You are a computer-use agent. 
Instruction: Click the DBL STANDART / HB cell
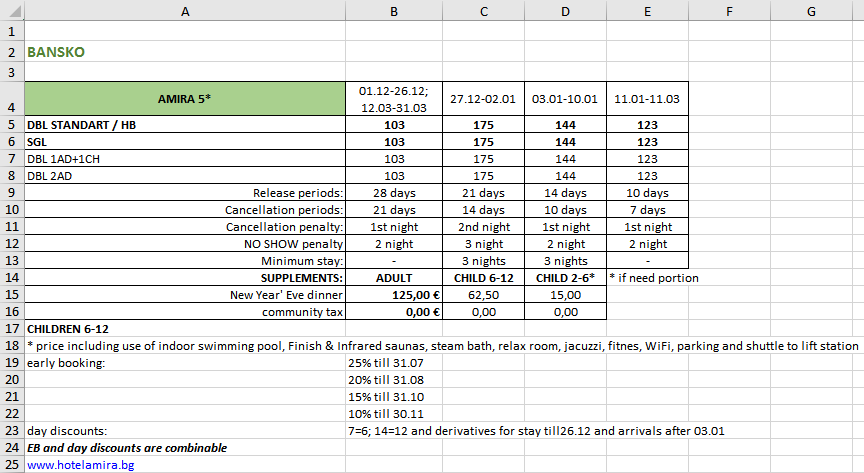click(185, 125)
